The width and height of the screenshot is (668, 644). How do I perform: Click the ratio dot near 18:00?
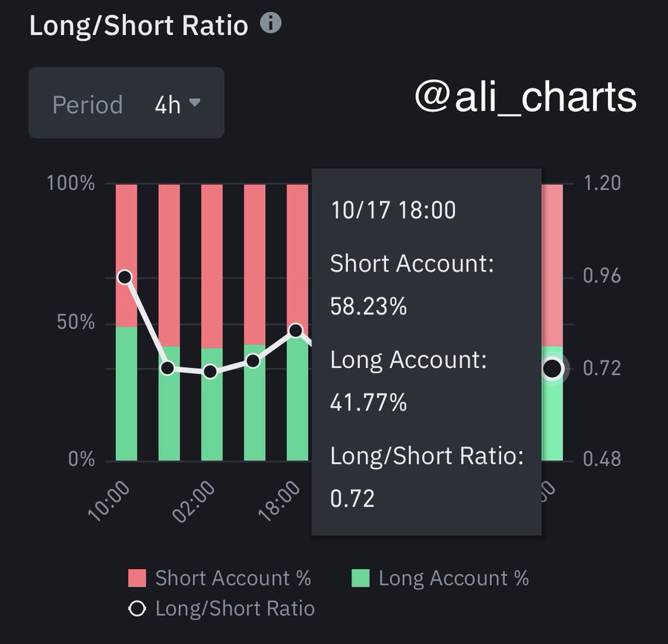click(x=296, y=331)
